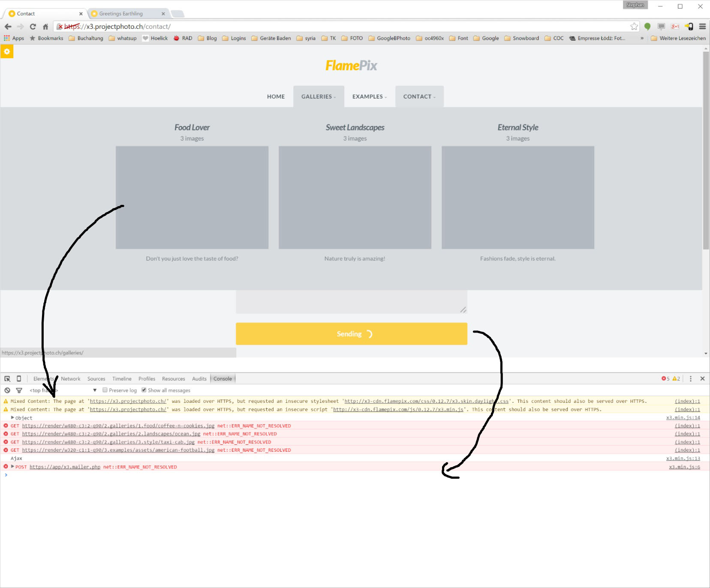Image resolution: width=710 pixels, height=588 pixels.
Task: Open the taxi-cab.jpg error URL
Action: (108, 442)
